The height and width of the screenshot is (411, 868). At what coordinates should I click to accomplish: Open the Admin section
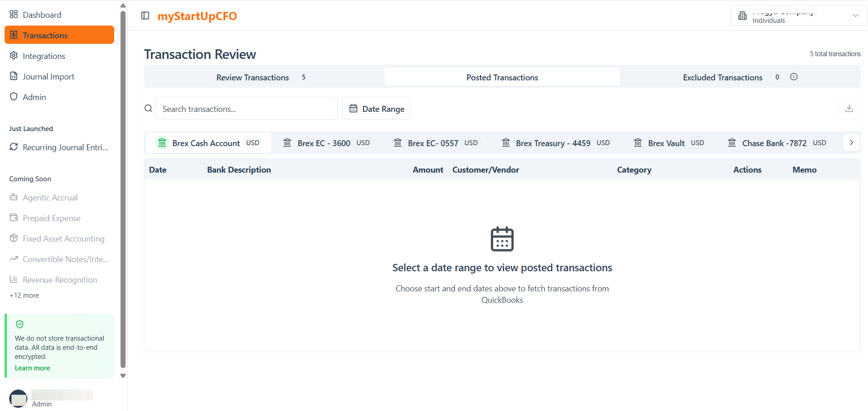pos(59,97)
